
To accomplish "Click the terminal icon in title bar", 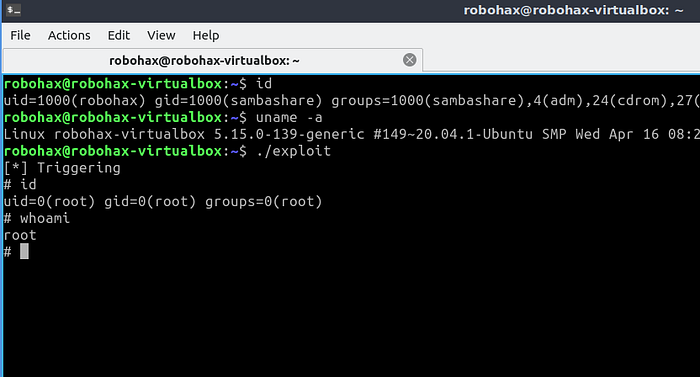I will 13,10.
